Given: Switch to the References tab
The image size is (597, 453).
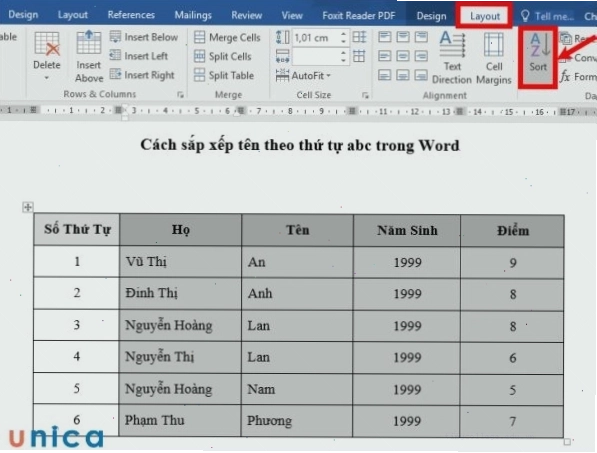Looking at the screenshot, I should (131, 15).
